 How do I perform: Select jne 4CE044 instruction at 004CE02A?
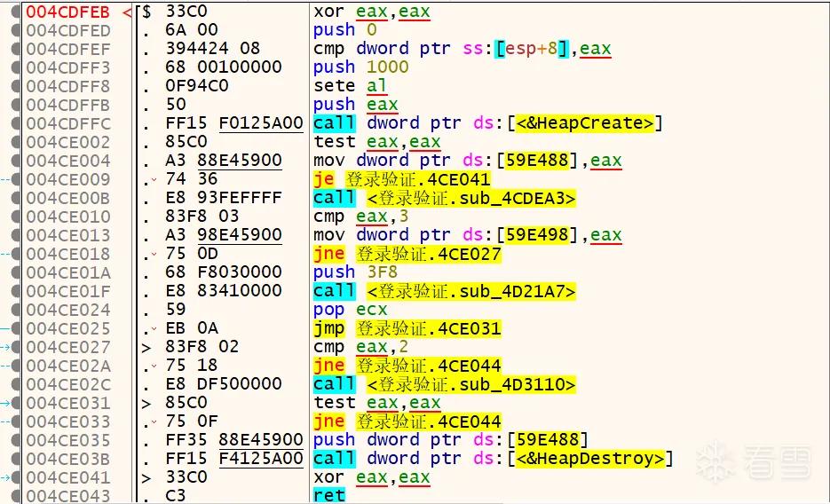click(x=407, y=366)
